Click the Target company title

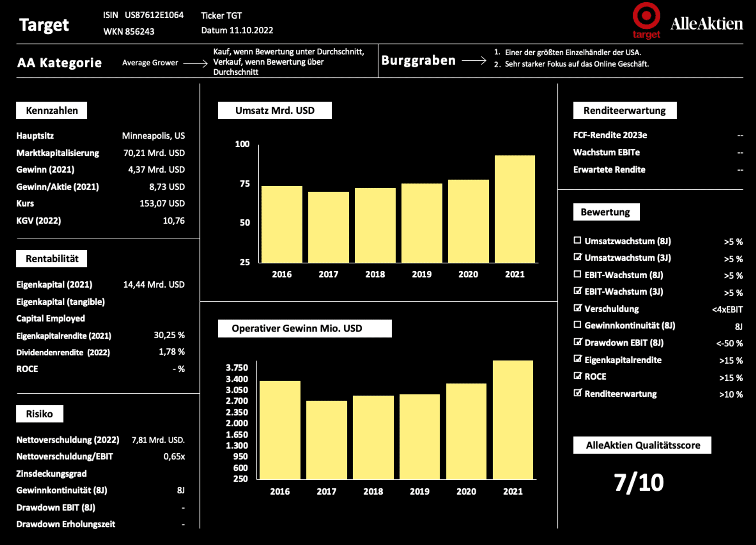[44, 25]
